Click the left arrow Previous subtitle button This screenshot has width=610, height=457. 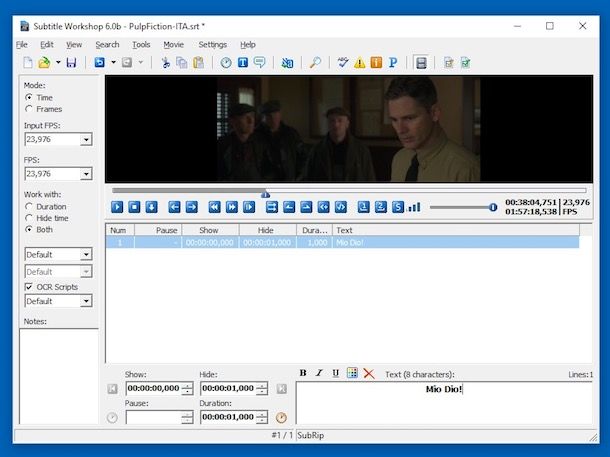(x=174, y=207)
